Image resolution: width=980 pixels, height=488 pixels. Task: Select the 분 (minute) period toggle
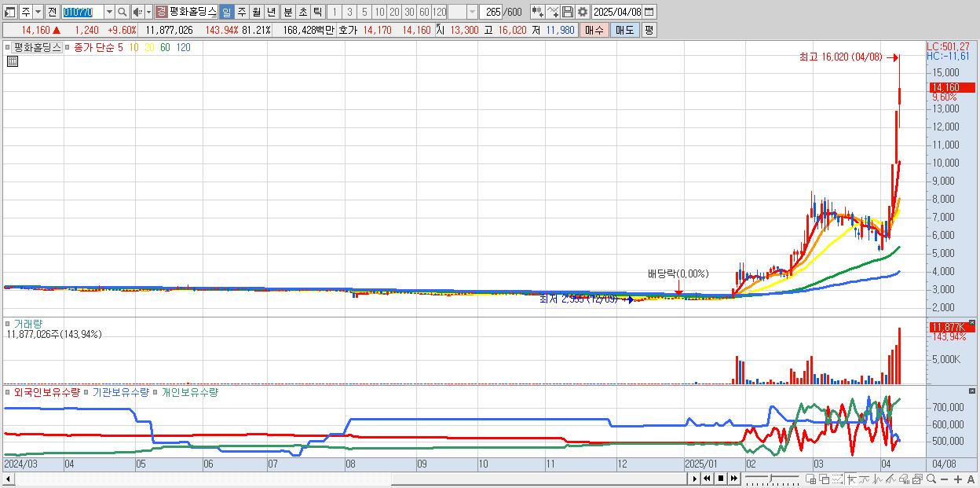tap(288, 12)
